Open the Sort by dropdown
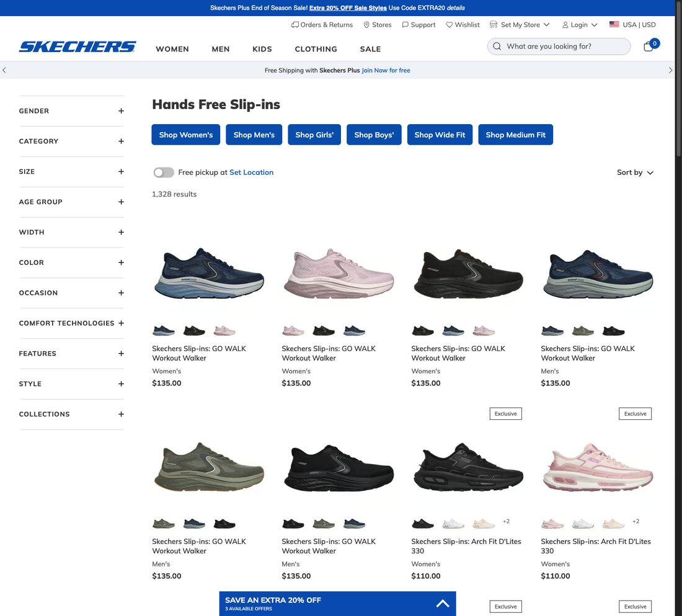Image resolution: width=682 pixels, height=616 pixels. pyautogui.click(x=635, y=172)
